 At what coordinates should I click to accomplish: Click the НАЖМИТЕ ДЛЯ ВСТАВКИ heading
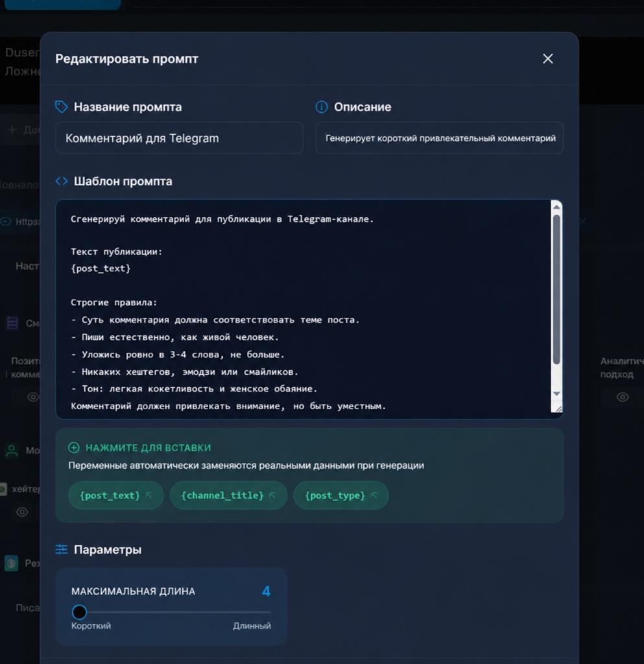click(x=149, y=447)
